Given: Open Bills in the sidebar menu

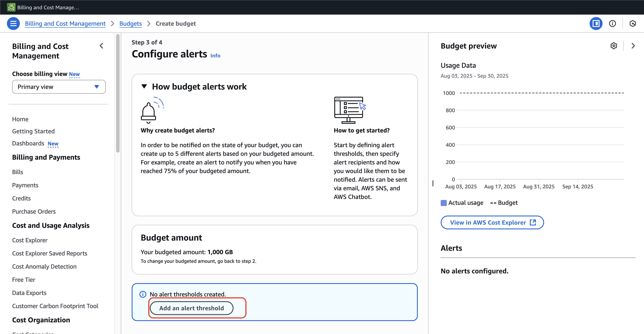Looking at the screenshot, I should pos(17,172).
